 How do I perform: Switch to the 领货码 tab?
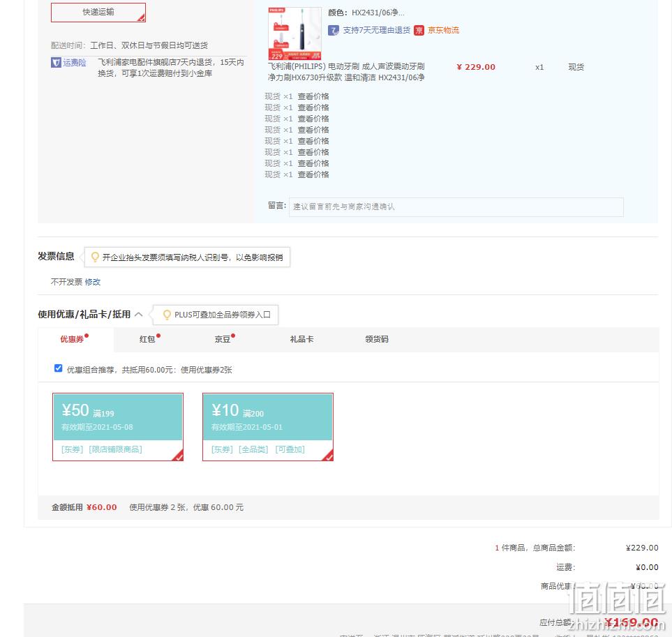(377, 339)
